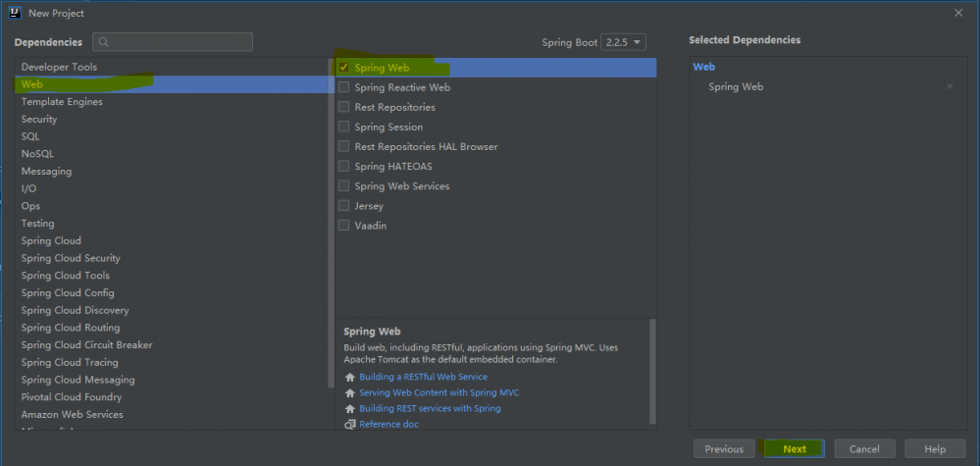This screenshot has height=466, width=980.
Task: Select Messaging in the category list
Action: point(174,171)
